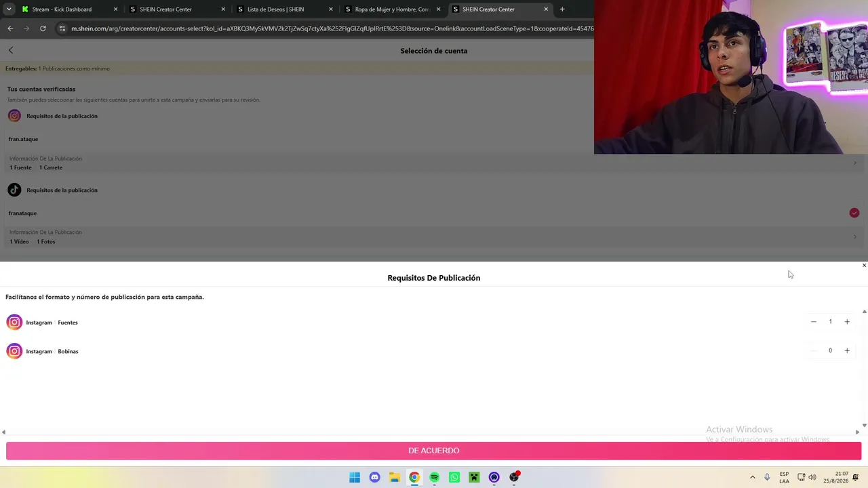Viewport: 868px width, 488px height.
Task: Increase the Instagram Fuentes count
Action: [847, 322]
